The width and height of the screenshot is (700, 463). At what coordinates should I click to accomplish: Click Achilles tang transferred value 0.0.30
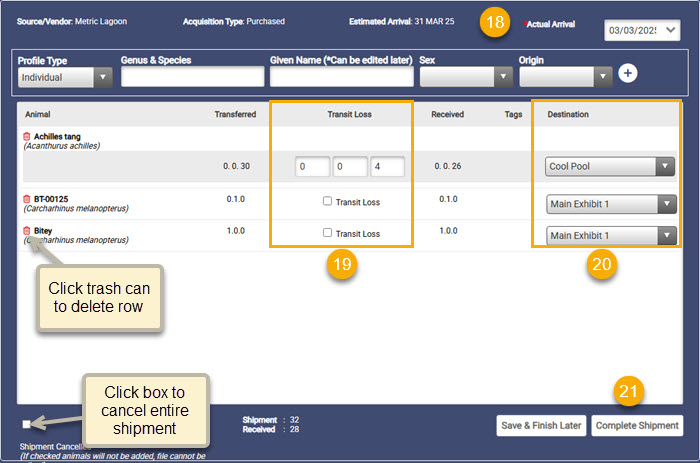click(x=236, y=166)
